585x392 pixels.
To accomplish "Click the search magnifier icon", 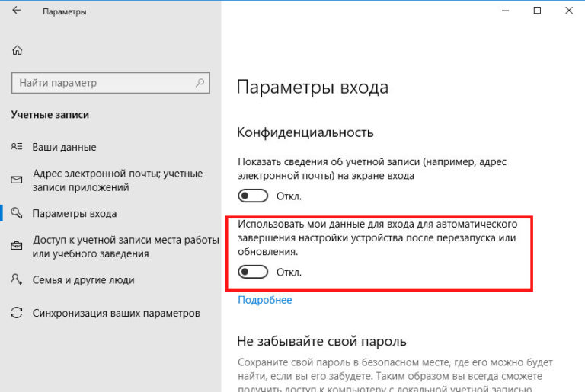I will (200, 82).
